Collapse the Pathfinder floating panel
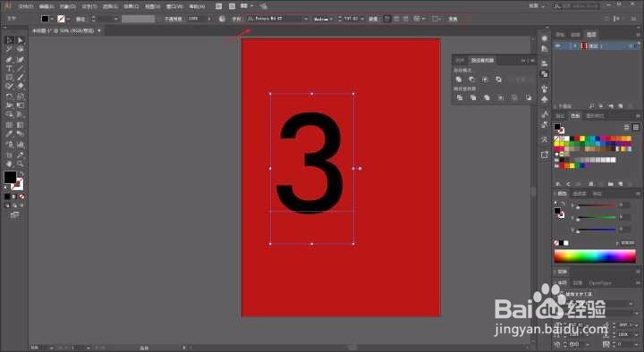Viewport: 644px width, 352px height. click(x=523, y=61)
